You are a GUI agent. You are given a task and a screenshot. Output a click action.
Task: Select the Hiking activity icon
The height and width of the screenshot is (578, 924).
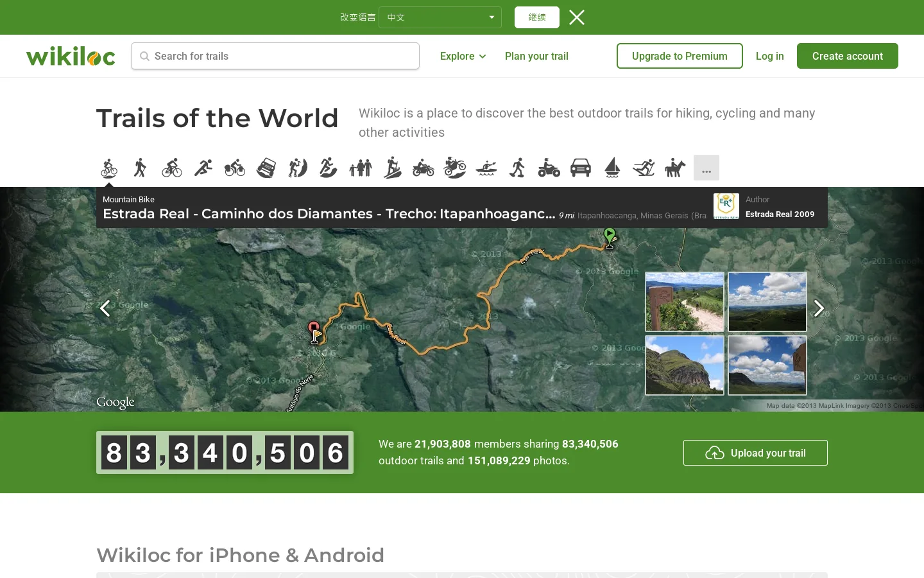[x=141, y=168]
